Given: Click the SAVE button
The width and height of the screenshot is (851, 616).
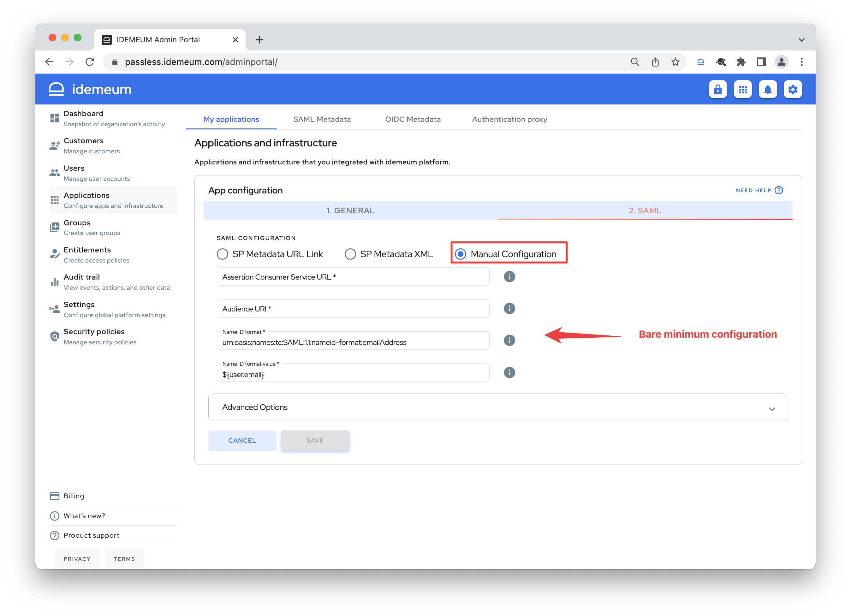Looking at the screenshot, I should click(x=315, y=441).
